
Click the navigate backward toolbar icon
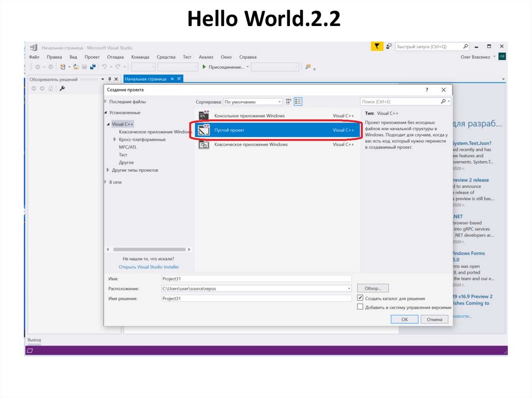pos(38,67)
